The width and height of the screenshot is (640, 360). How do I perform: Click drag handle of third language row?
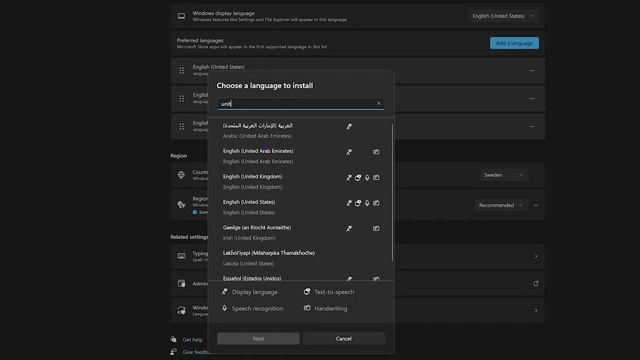point(182,127)
